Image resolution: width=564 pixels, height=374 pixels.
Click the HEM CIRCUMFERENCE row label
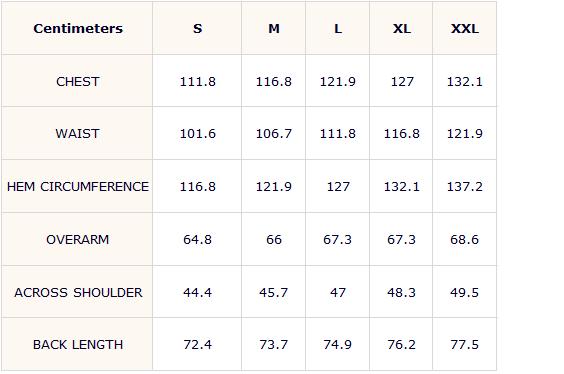pyautogui.click(x=78, y=187)
